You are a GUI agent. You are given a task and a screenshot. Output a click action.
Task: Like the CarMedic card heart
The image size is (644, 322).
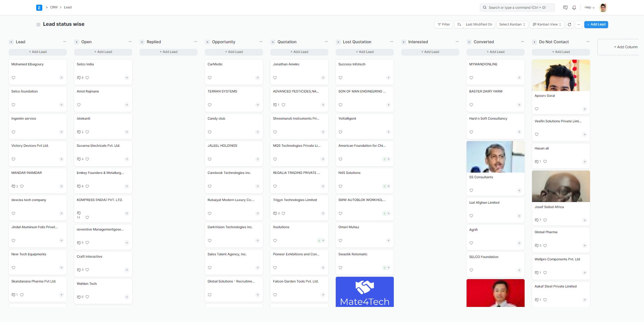pyautogui.click(x=210, y=78)
